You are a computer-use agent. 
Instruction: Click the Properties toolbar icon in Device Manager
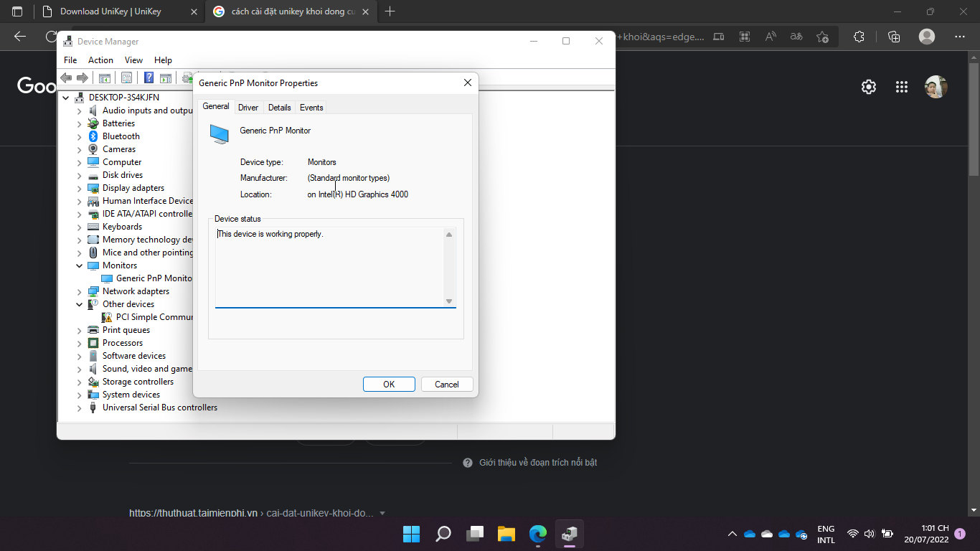pos(127,78)
